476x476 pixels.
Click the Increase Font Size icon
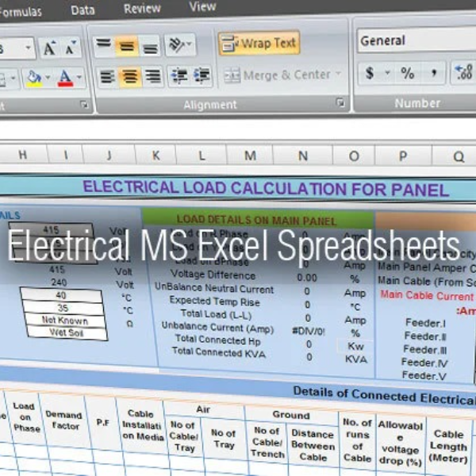(50, 48)
